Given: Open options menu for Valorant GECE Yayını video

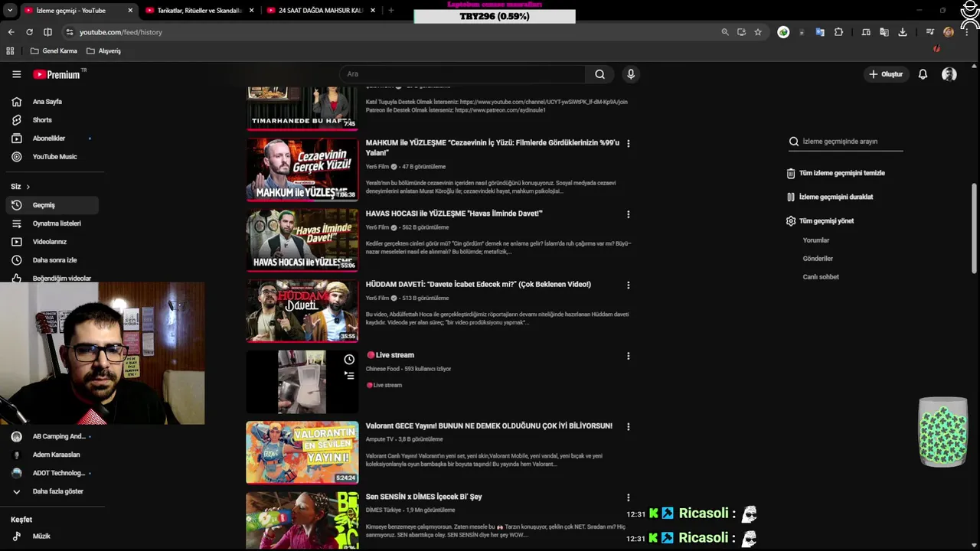Looking at the screenshot, I should [629, 426].
